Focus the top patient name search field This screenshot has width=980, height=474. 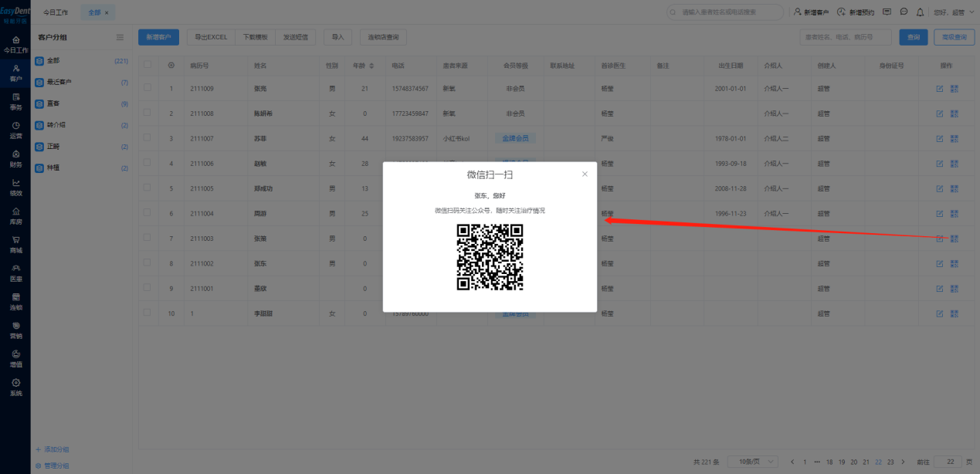[x=725, y=12]
